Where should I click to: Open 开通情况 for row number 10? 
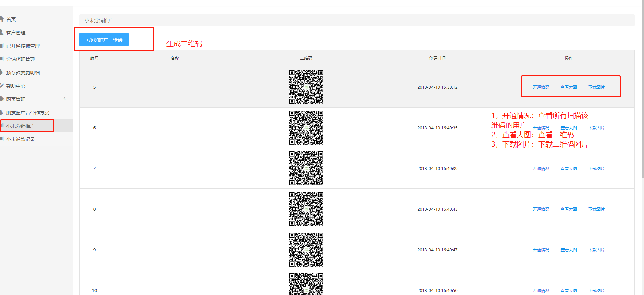[541, 291]
